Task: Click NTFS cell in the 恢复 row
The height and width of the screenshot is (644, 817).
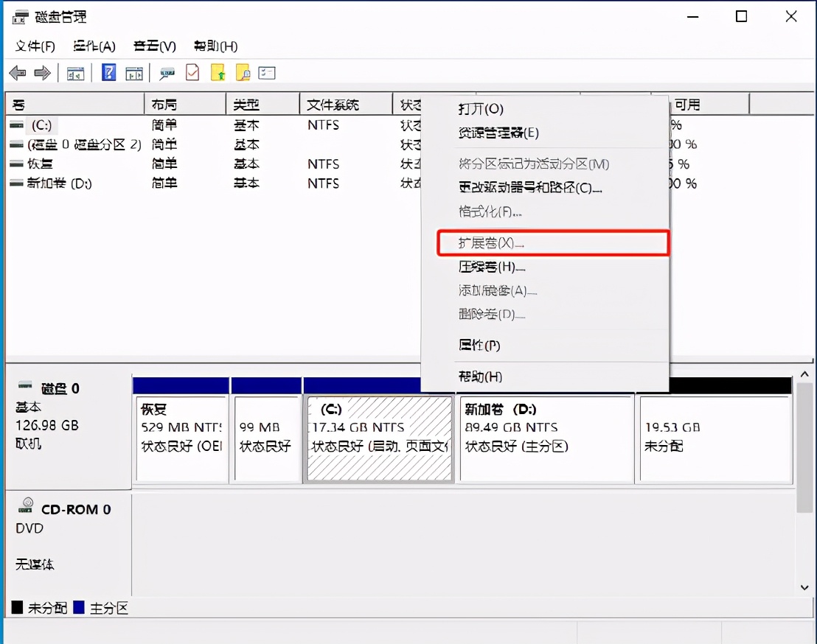Action: (323, 164)
